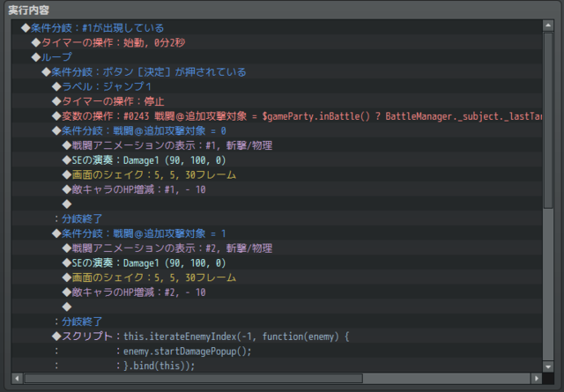
Task: Select the first SEの演奏：Damage1 line under 対象 = 0
Action: 277,160
